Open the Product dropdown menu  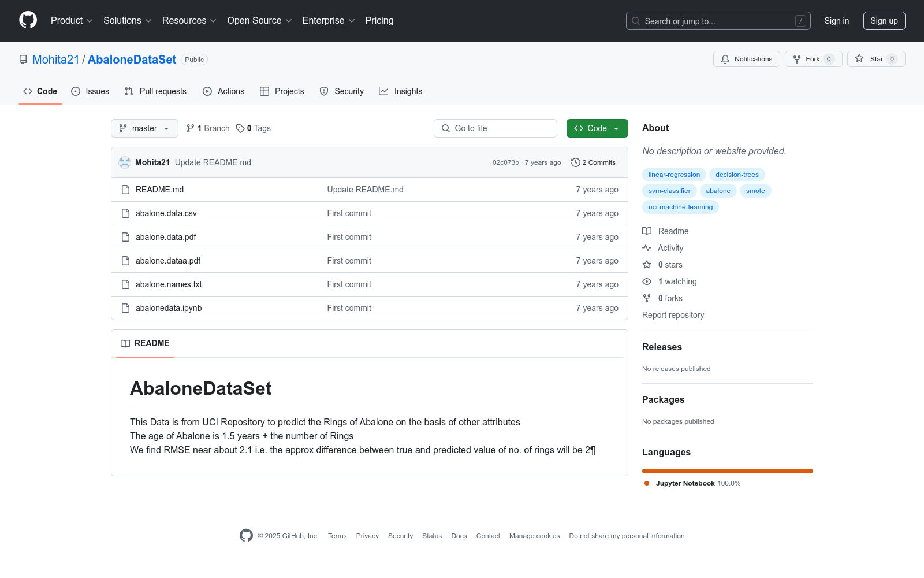[x=72, y=20]
